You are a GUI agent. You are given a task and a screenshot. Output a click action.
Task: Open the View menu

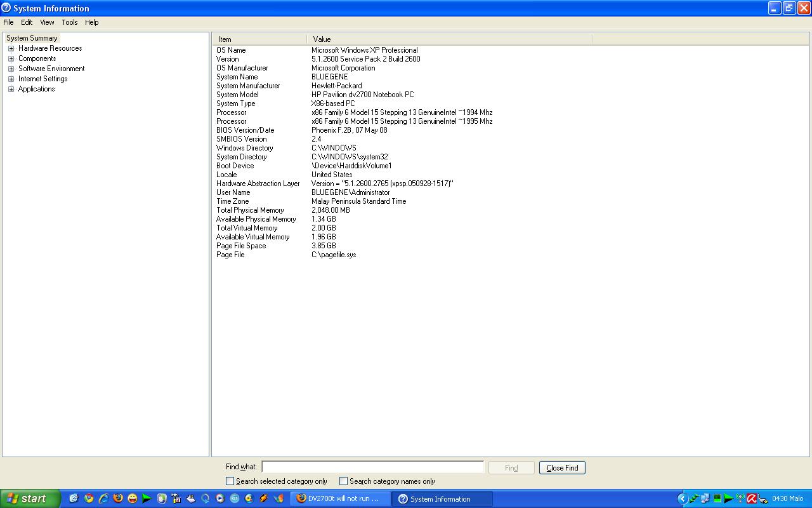pos(47,22)
